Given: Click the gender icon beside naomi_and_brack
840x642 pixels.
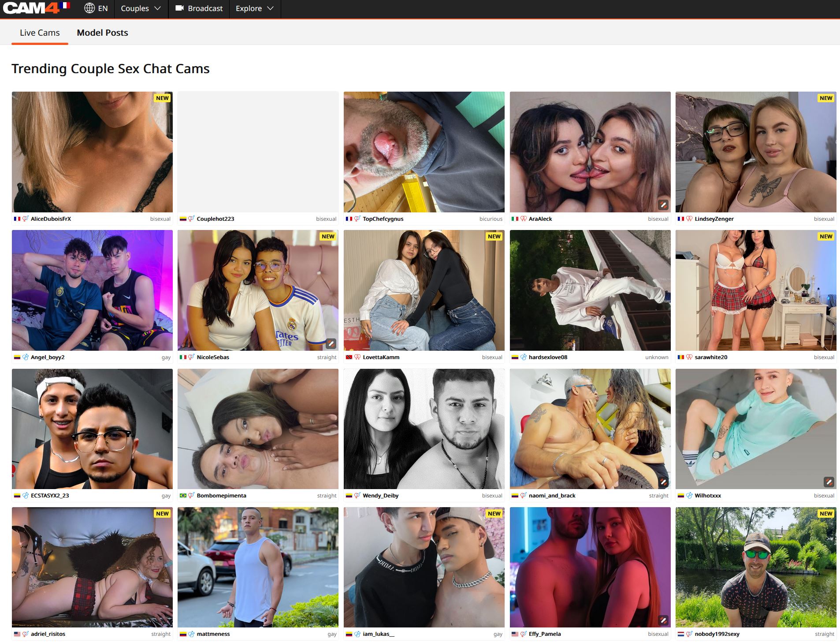Looking at the screenshot, I should click(x=523, y=495).
